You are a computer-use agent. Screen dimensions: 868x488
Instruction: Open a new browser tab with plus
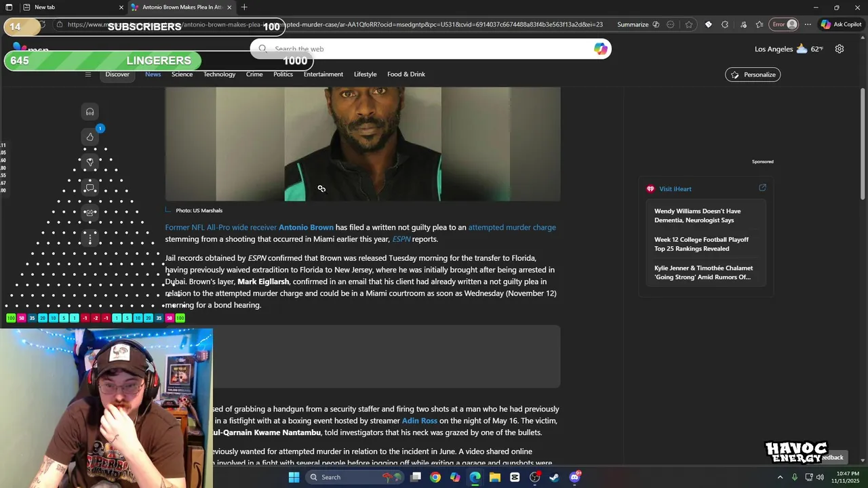[244, 7]
